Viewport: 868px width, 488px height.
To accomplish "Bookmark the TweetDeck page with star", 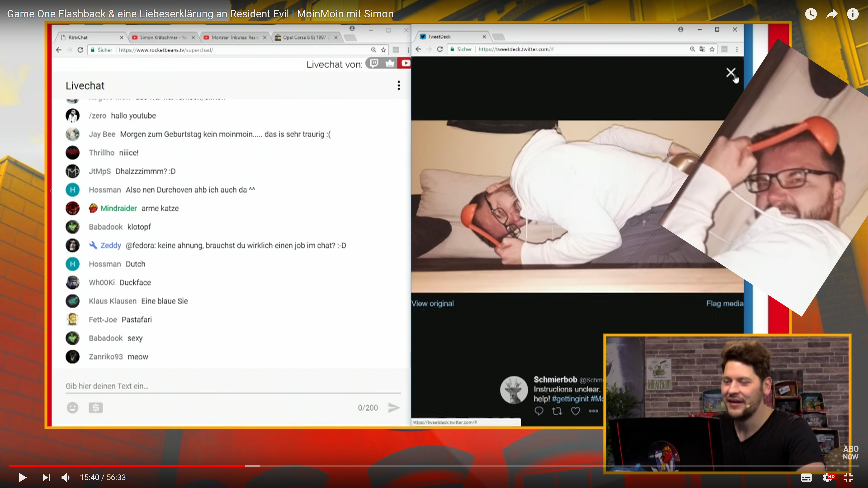I will click(712, 49).
